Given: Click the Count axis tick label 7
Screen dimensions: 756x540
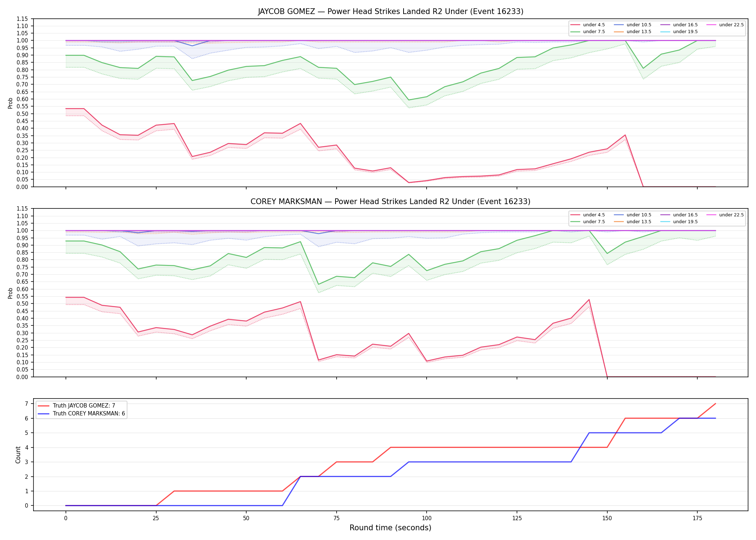Looking at the screenshot, I should point(27,404).
